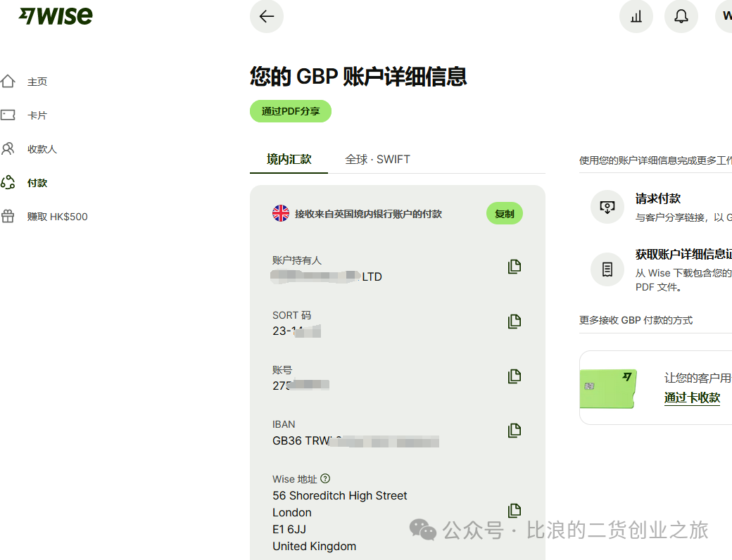Click the 更多接收 GBP 付款的方式 heading

[636, 320]
